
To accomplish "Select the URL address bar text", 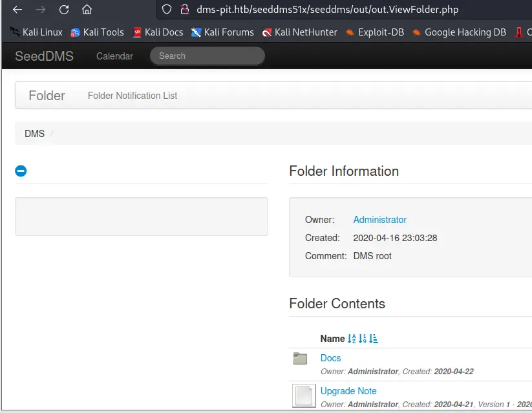I will 328,10.
